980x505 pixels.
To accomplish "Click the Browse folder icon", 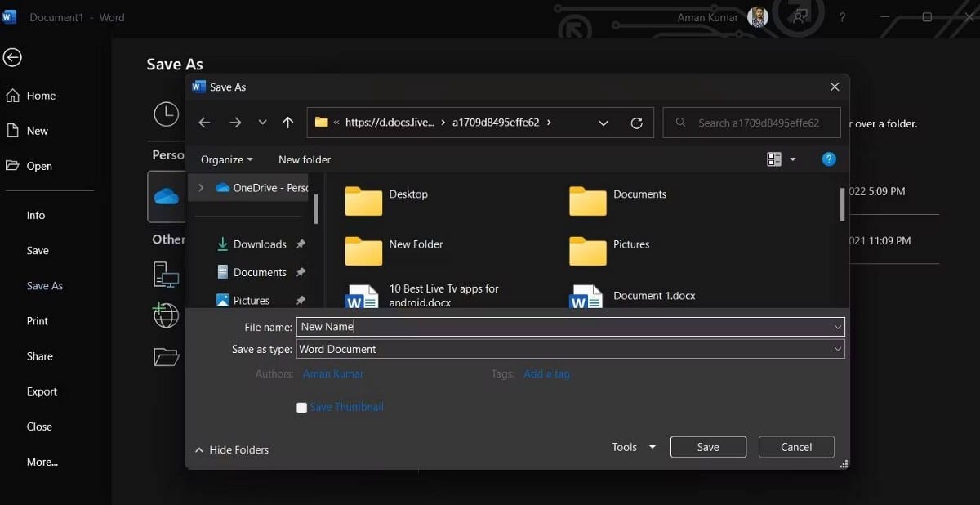I will (166, 357).
